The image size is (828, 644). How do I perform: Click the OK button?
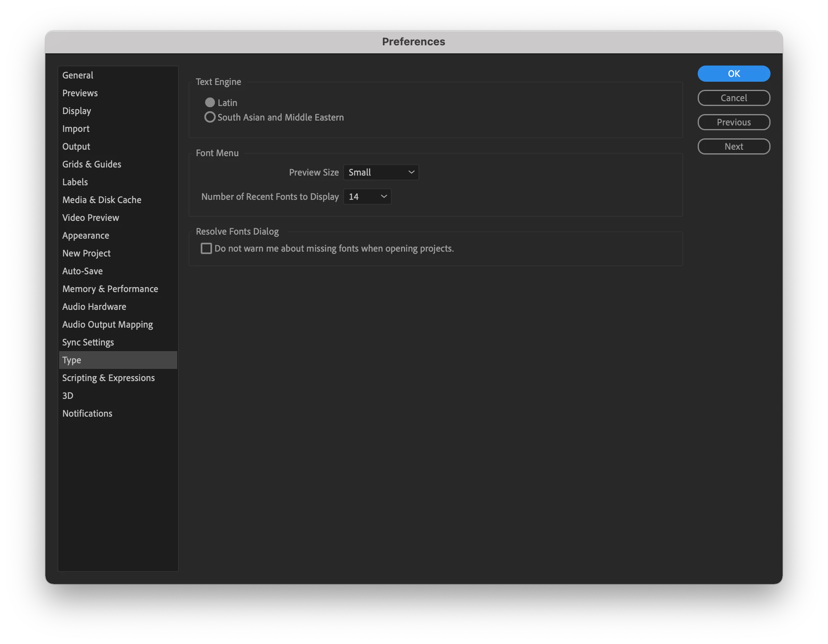(733, 74)
